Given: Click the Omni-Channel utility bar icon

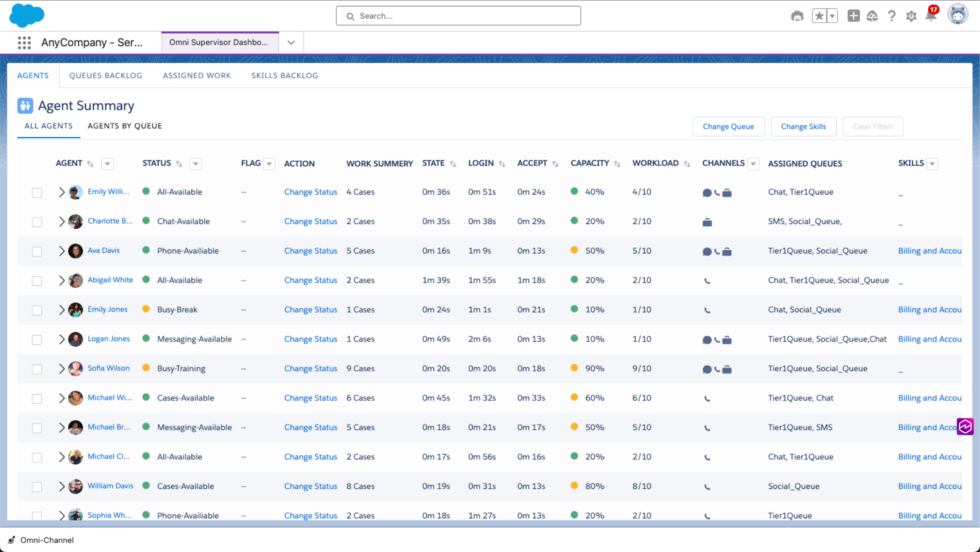Looking at the screenshot, I should (x=12, y=540).
